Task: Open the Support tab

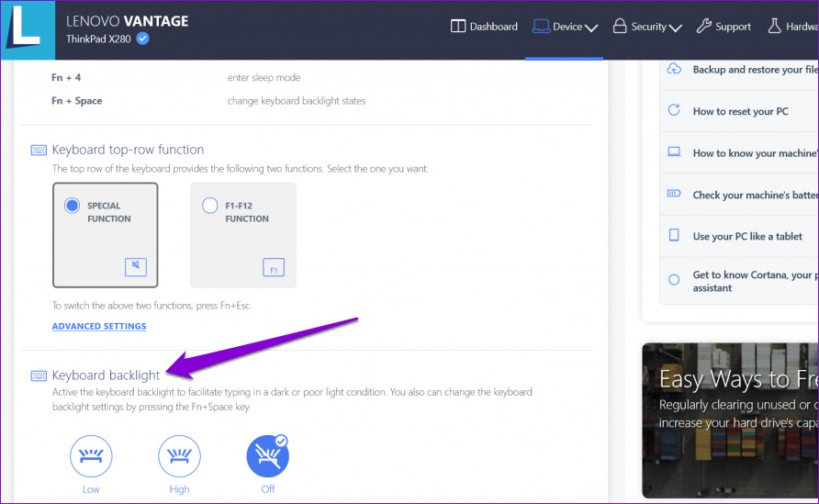Action: 724,27
